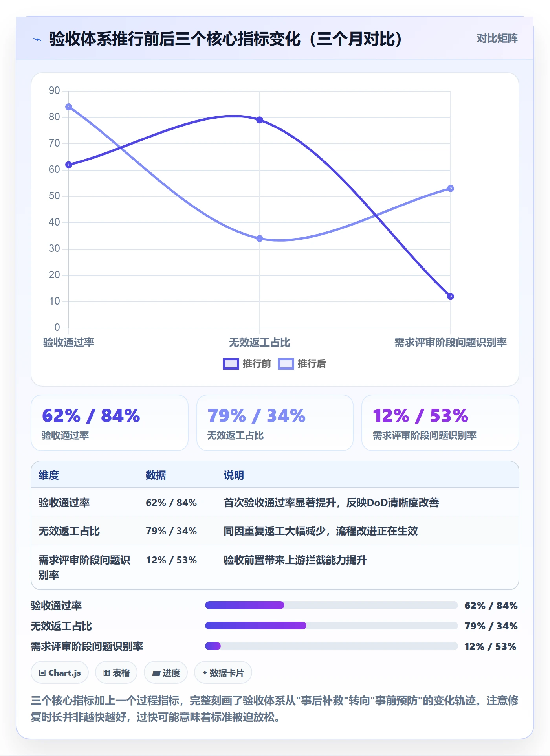Select the 62% / 84% stat card

(110, 423)
